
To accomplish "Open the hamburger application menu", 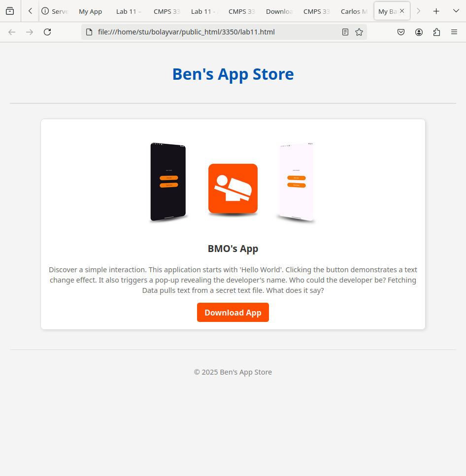I will coord(454,32).
